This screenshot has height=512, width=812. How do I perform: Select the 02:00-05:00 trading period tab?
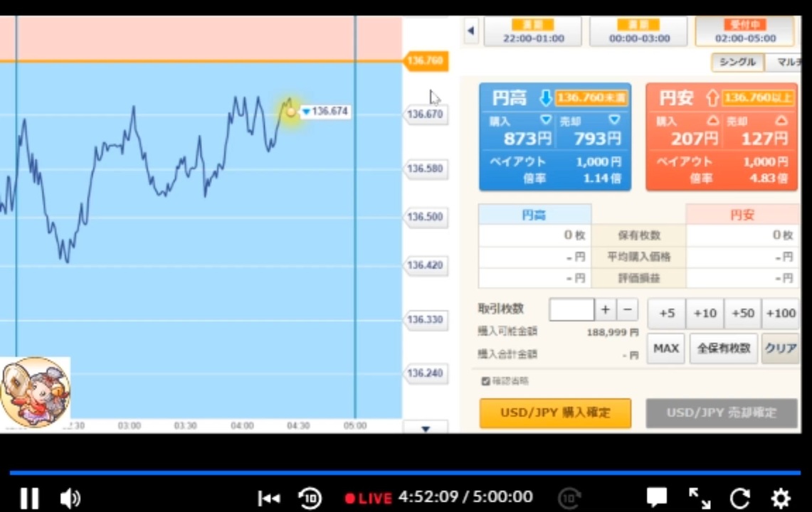pyautogui.click(x=744, y=31)
